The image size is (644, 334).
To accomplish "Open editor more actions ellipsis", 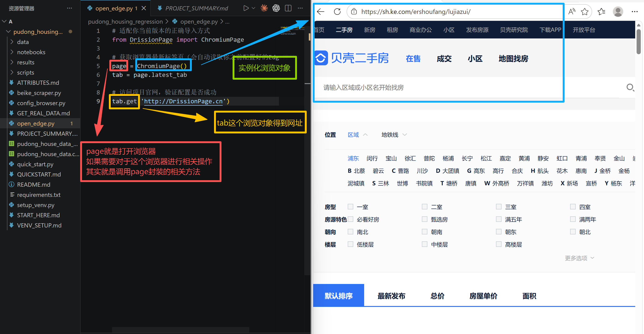I will pos(300,8).
